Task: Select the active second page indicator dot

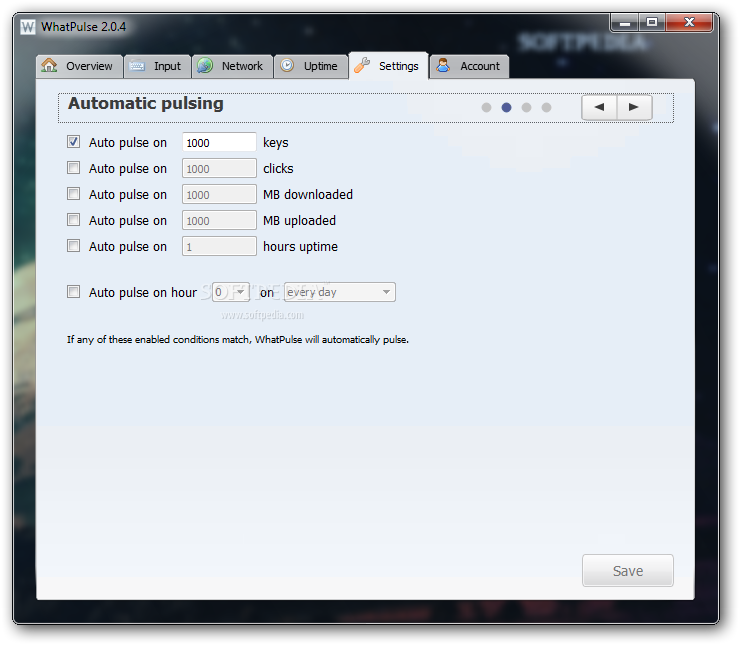Action: tap(506, 108)
